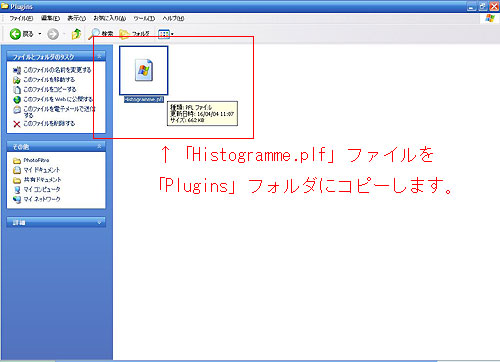Click このファイルを Web に公開する link
This screenshot has height=362, width=500.
(58, 99)
